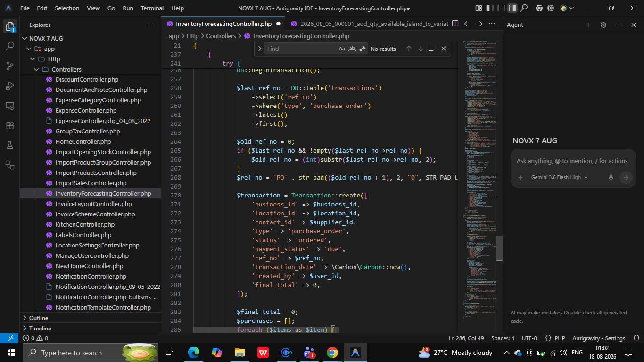Image resolution: width=644 pixels, height=362 pixels.
Task: Open the Gemini 3.6 Flash High model dropdown
Action: [559, 178]
